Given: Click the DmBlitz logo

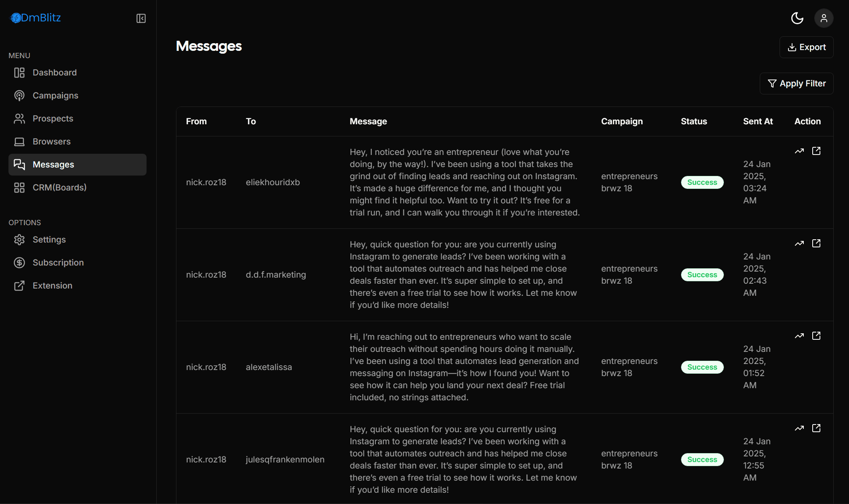Looking at the screenshot, I should coord(35,18).
